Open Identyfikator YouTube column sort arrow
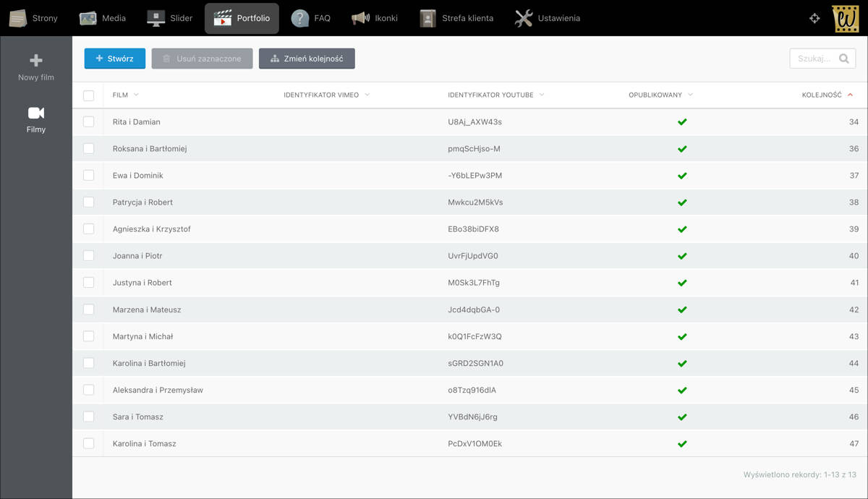 coord(541,95)
